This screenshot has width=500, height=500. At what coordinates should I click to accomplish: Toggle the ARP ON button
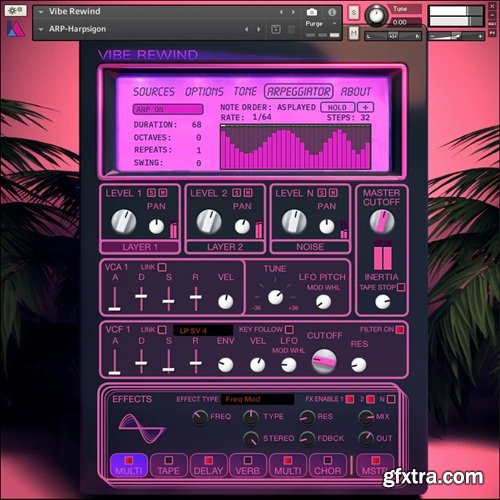[x=168, y=109]
